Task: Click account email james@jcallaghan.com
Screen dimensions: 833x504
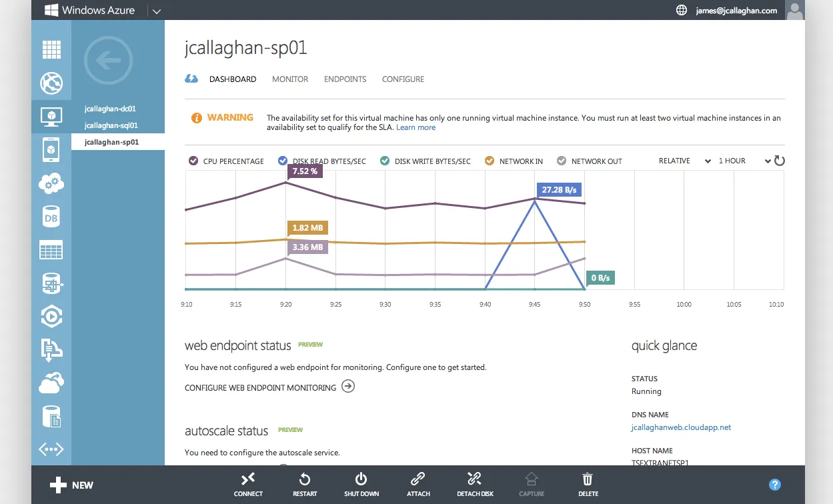Action: [736, 11]
